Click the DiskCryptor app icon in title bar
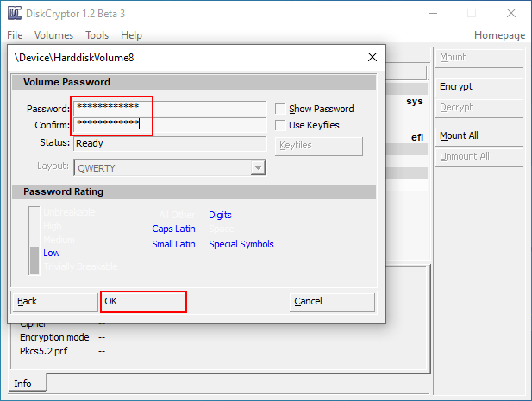Screen dimensions: 532x401 click(15, 13)
